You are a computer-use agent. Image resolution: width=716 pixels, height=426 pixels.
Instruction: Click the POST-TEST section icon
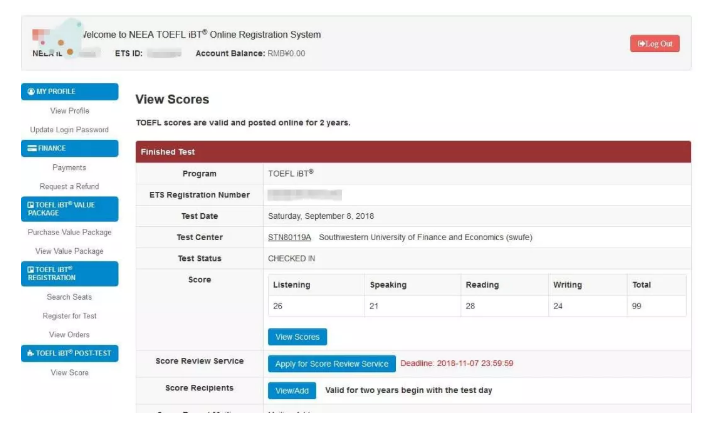tap(31, 353)
